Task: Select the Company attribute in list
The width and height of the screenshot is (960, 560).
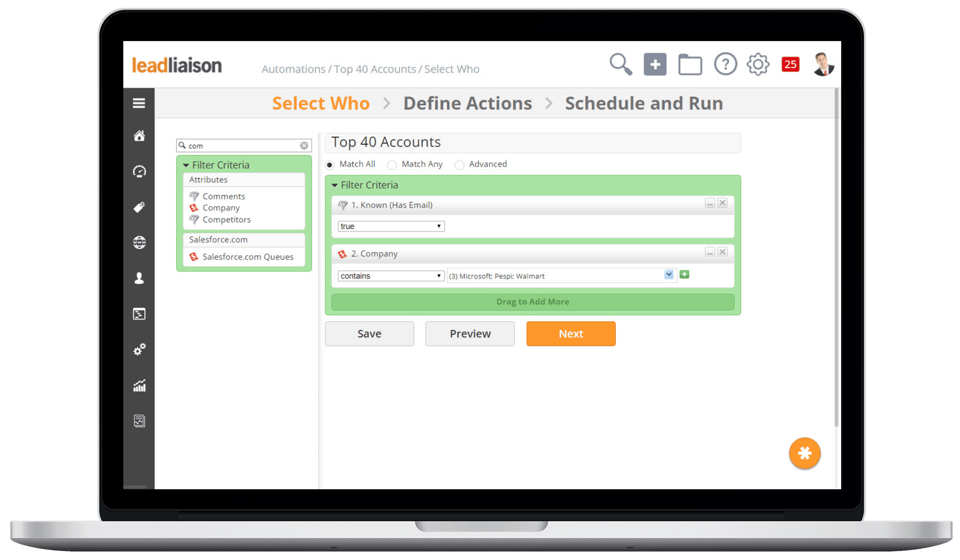Action: click(x=221, y=208)
